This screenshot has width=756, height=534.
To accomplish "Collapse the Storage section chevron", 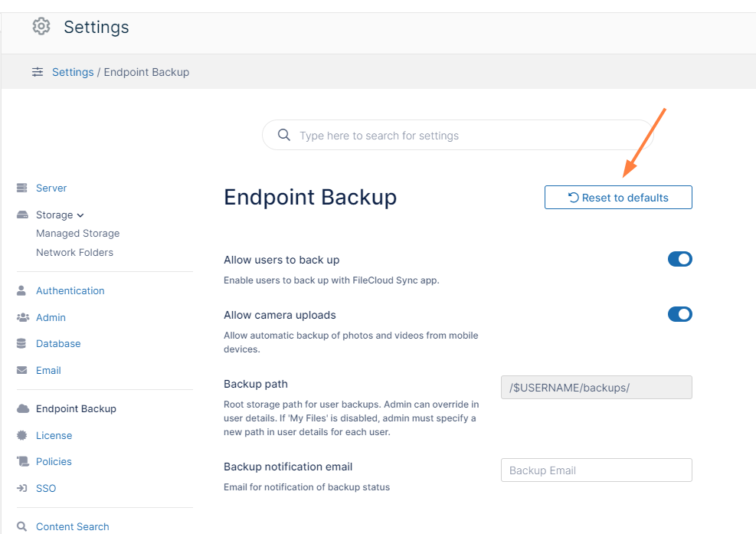I will pyautogui.click(x=80, y=215).
